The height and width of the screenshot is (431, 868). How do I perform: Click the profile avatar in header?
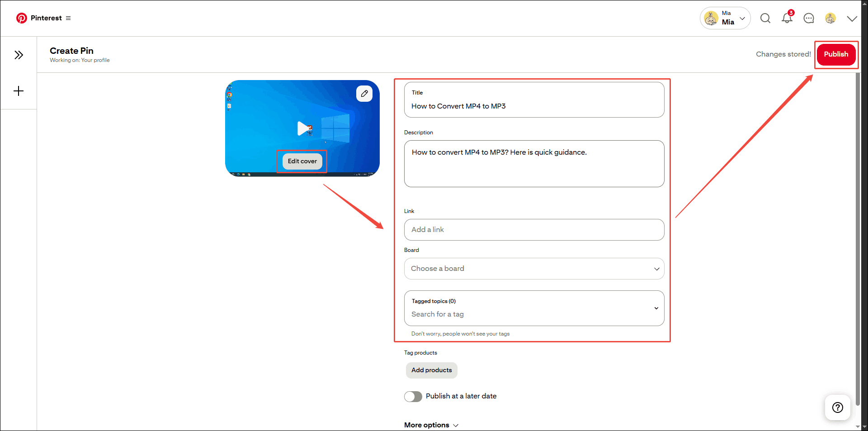pyautogui.click(x=830, y=18)
